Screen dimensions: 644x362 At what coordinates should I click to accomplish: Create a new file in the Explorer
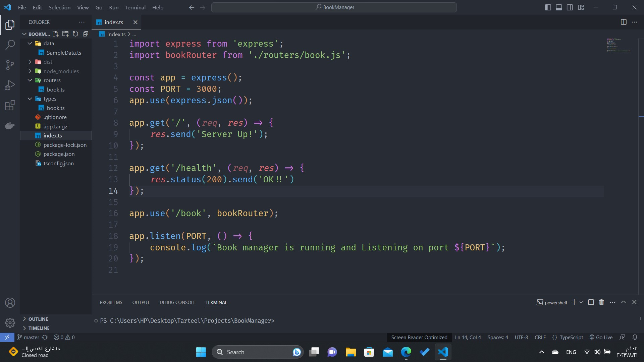[x=55, y=34]
